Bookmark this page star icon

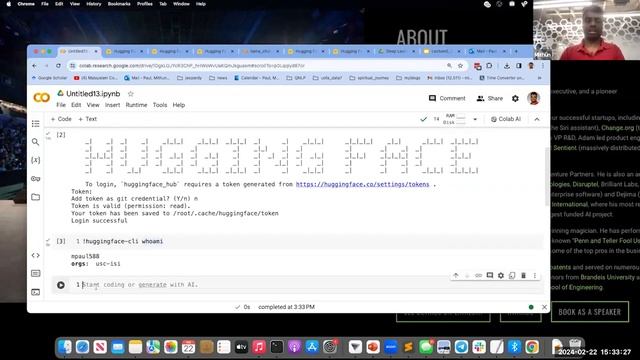[x=460, y=66]
